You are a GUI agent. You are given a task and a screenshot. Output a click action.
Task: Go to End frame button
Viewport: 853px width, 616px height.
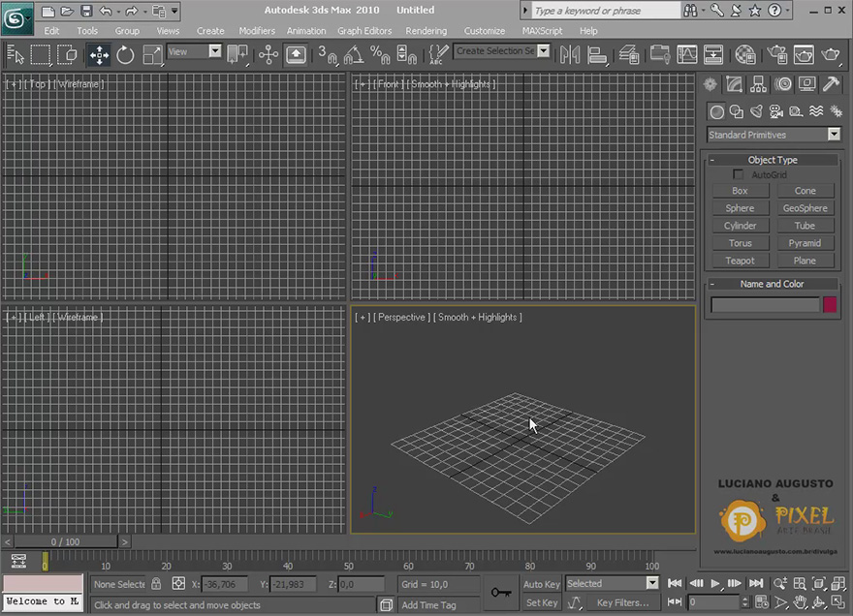[756, 583]
